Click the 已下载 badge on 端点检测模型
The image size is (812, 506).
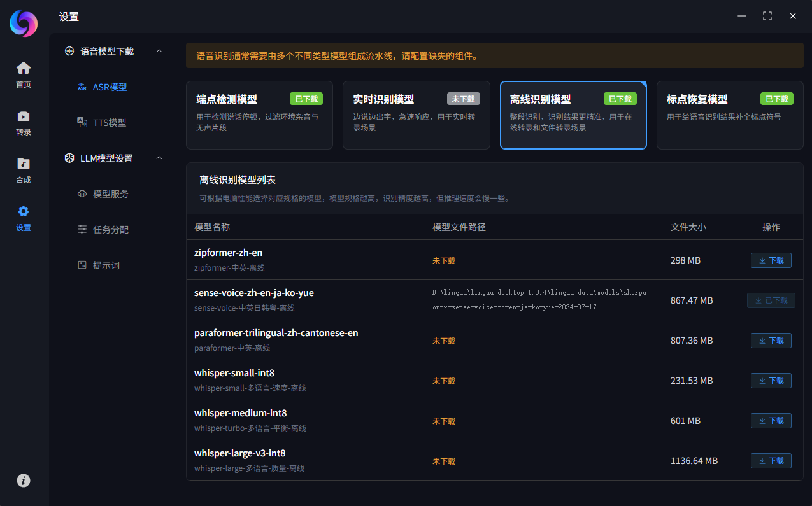pyautogui.click(x=306, y=99)
